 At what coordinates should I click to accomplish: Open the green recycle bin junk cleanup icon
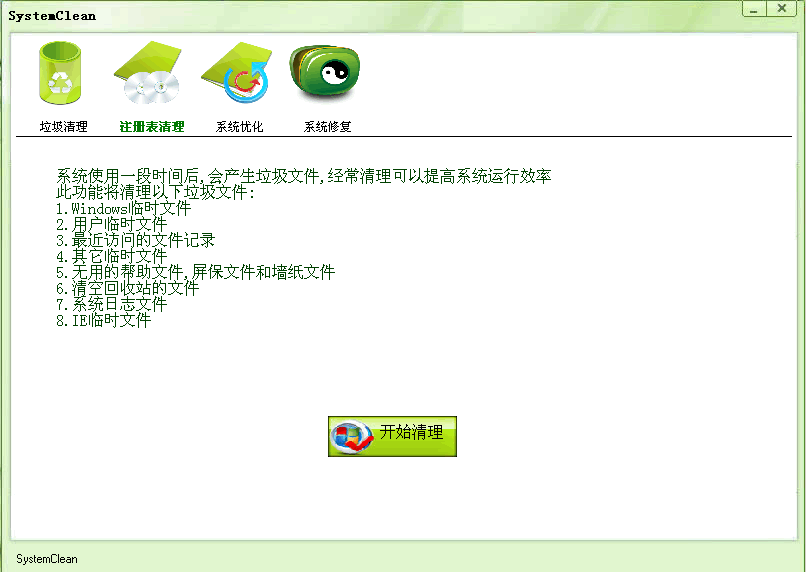pyautogui.click(x=60, y=73)
